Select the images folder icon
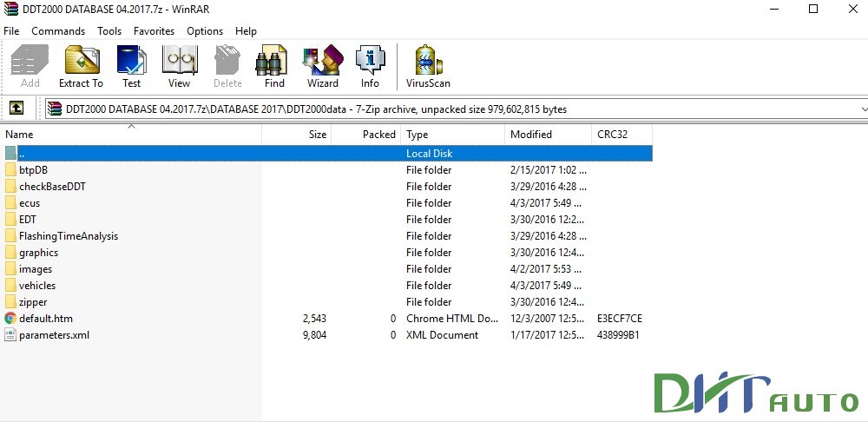The width and height of the screenshot is (868, 422). pyautogui.click(x=10, y=269)
